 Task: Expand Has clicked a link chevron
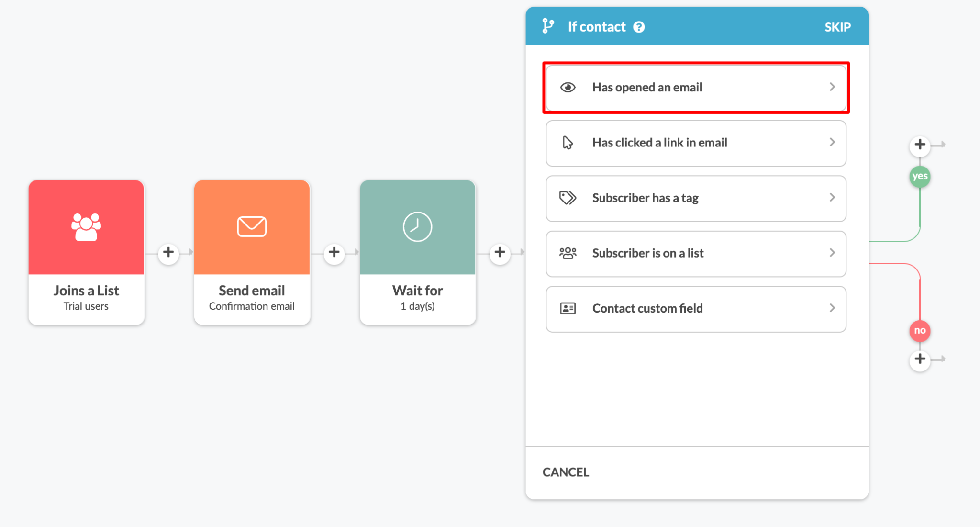[x=832, y=142]
